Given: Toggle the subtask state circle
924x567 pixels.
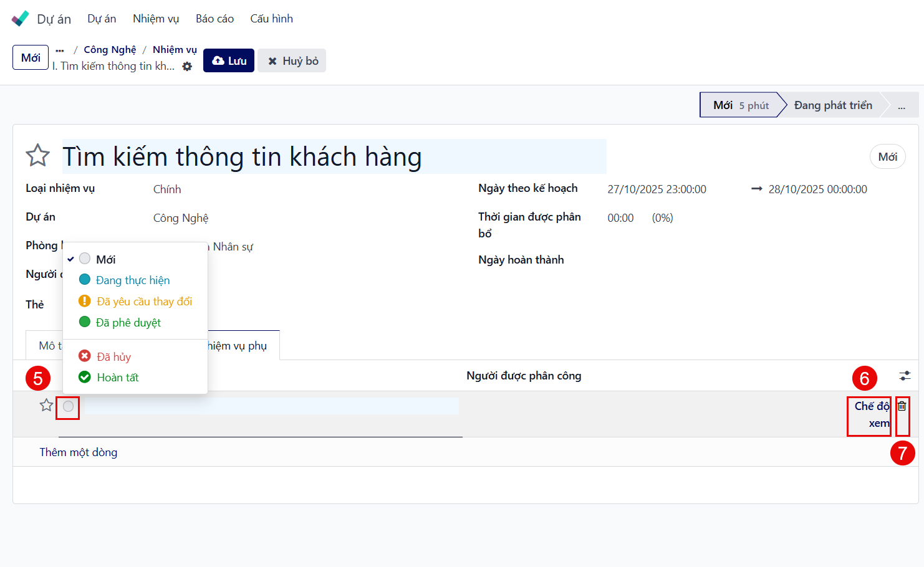Looking at the screenshot, I should (x=68, y=407).
